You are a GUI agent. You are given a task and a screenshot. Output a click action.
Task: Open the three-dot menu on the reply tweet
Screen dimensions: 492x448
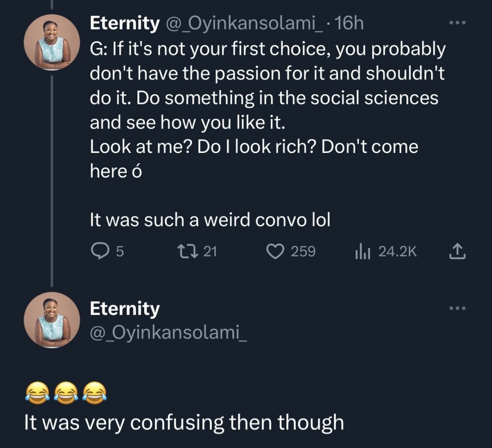[457, 308]
